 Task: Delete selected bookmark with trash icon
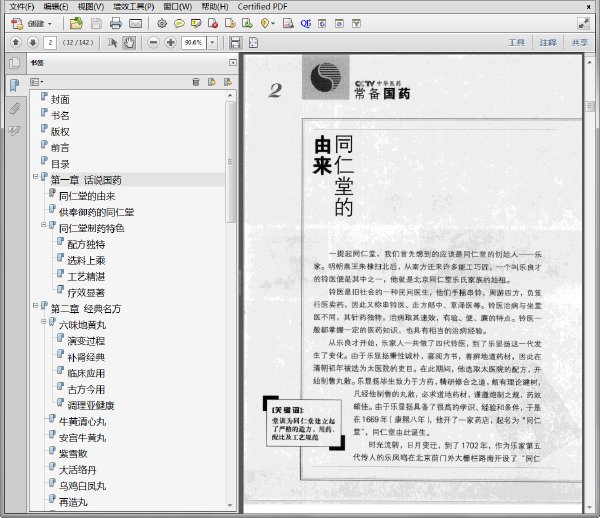196,82
